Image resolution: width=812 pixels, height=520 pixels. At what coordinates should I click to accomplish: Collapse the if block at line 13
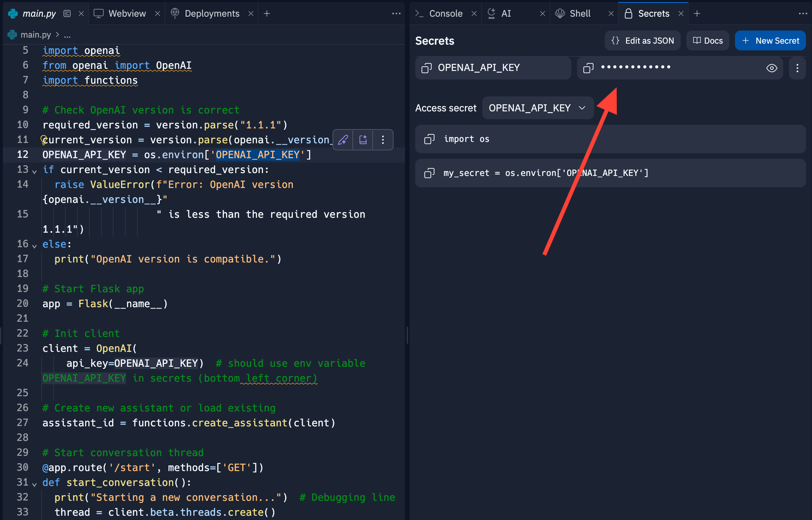click(34, 172)
